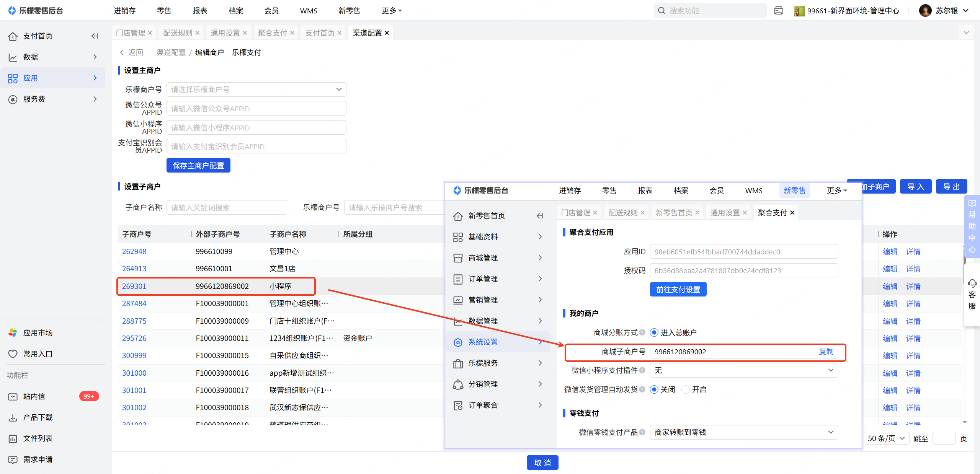Open the 报表 top menu
980x474 pixels.
(200, 11)
